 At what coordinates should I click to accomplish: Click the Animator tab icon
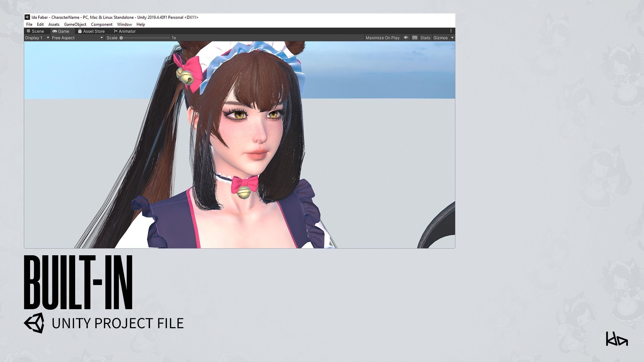116,31
